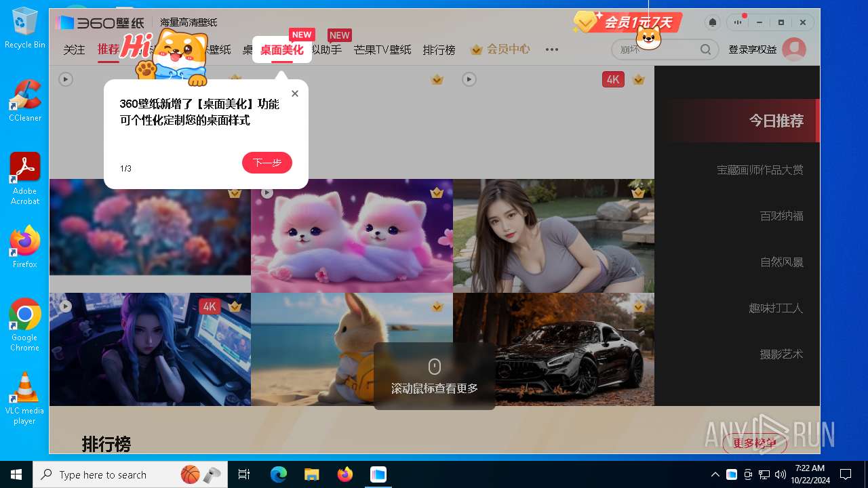Select the 桌面美化 tab

click(282, 49)
